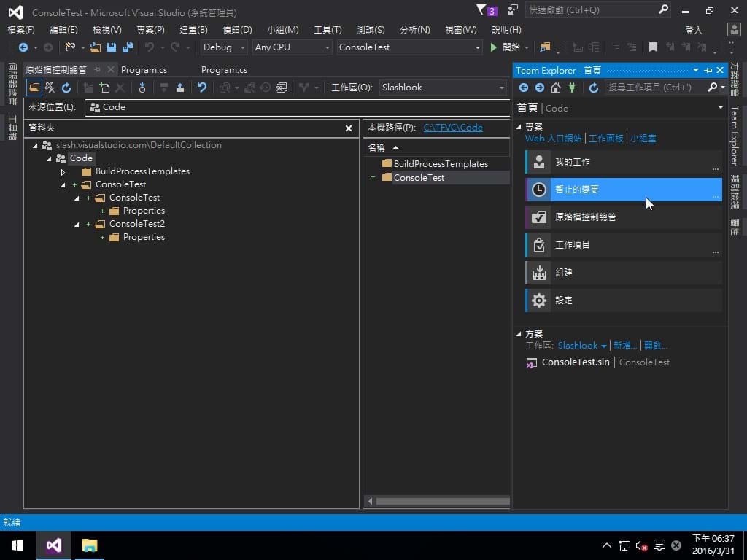
Task: Click horizontal scrollbar in file list
Action: pyautogui.click(x=443, y=501)
